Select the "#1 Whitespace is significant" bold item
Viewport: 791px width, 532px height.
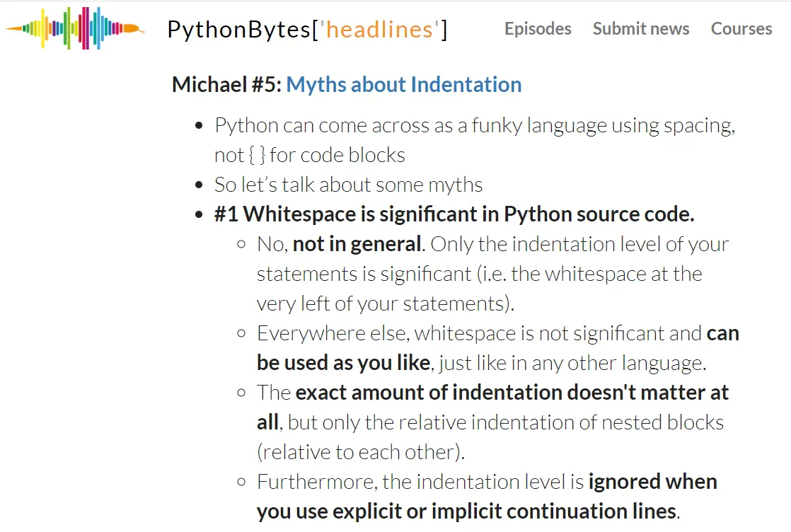(454, 214)
